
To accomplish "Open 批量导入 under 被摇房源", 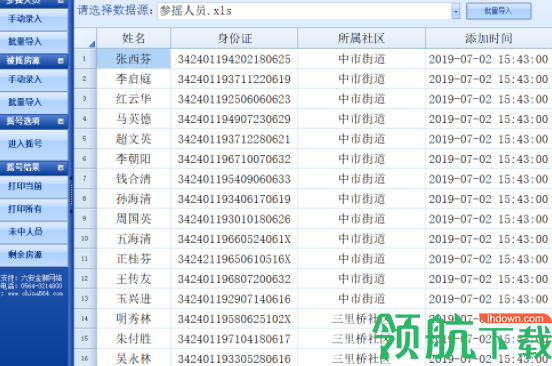I will [34, 102].
